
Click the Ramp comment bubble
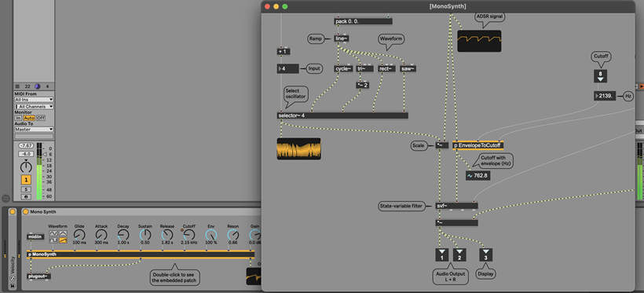(x=316, y=38)
